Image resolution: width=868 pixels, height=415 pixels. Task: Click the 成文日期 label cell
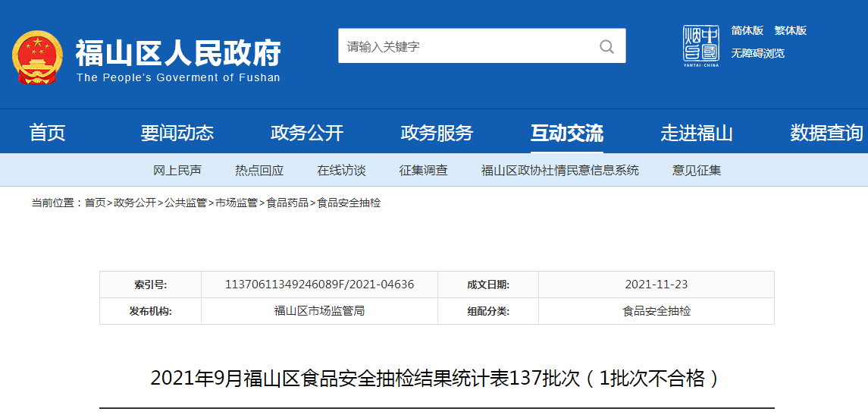click(x=488, y=285)
